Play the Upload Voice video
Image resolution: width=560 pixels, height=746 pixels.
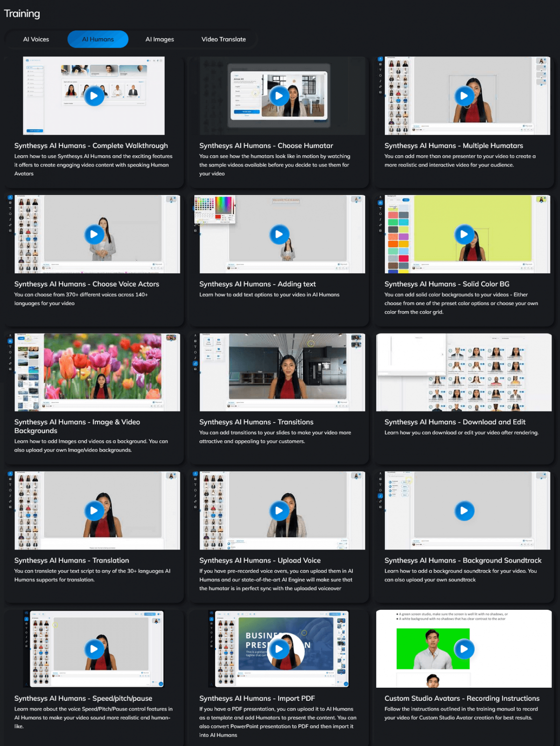click(279, 511)
